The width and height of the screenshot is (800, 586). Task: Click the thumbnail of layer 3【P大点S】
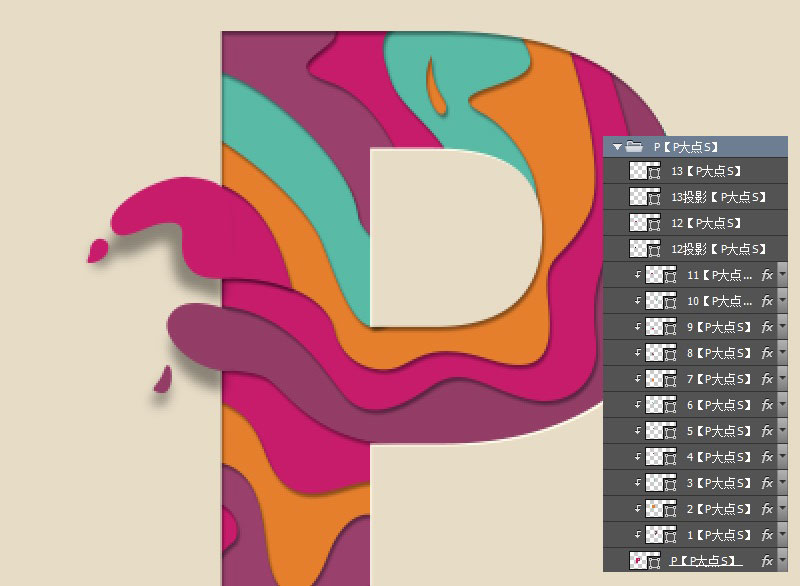click(x=654, y=483)
